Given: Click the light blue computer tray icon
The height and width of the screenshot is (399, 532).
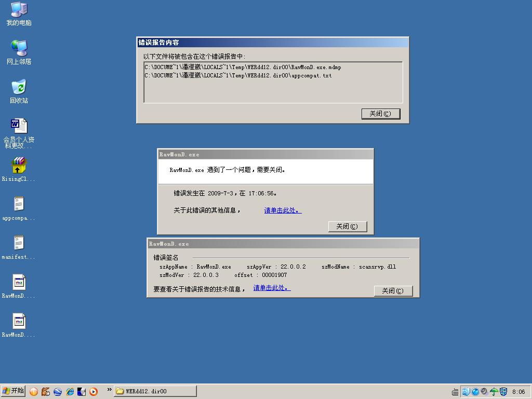Looking at the screenshot, I should pyautogui.click(x=466, y=392).
